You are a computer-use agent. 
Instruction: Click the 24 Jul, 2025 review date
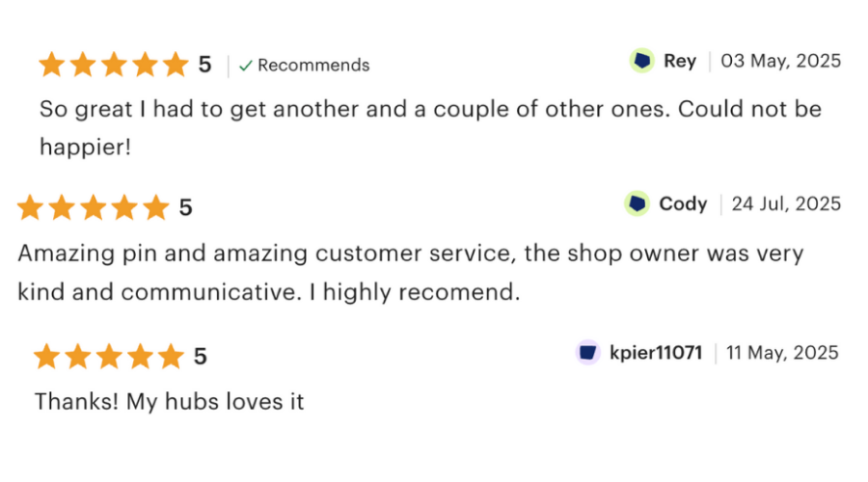[786, 203]
